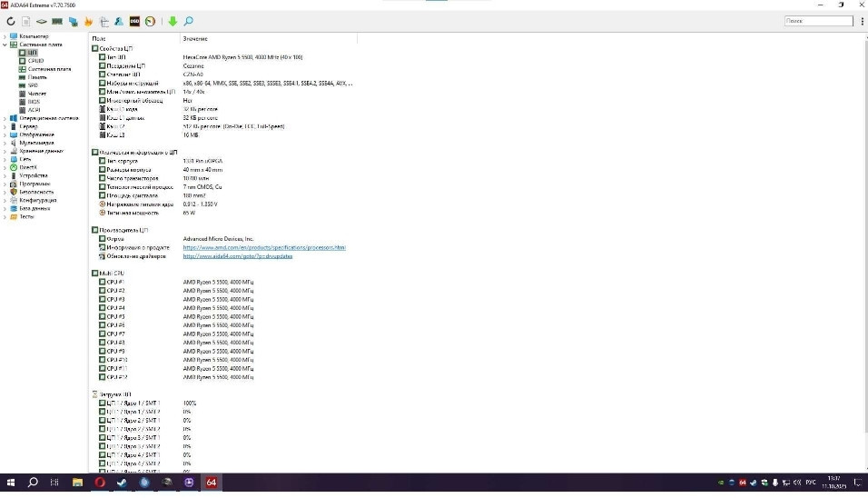Viewport: 868px width, 498px height.
Task: Open Steam from taskbar
Action: (x=122, y=483)
